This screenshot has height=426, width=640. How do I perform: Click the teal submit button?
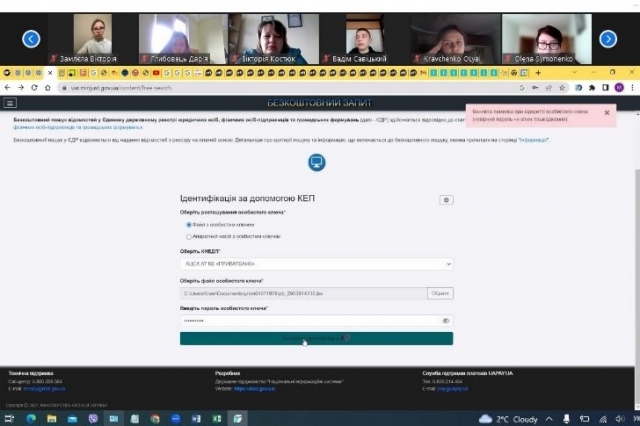click(x=316, y=338)
